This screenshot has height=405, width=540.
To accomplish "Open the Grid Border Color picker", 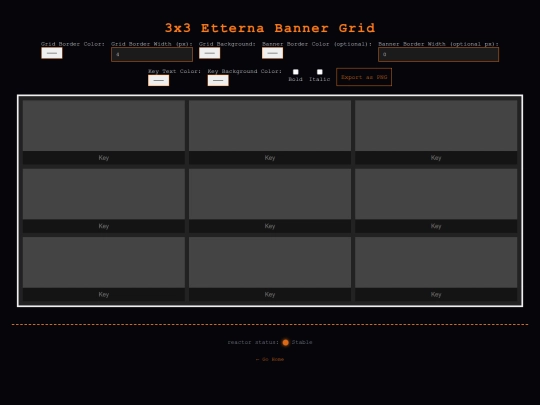I will 52,53.
